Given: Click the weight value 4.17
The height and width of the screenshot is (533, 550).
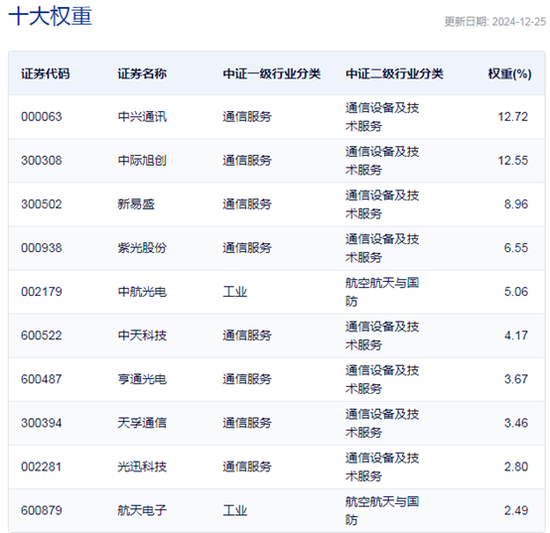Looking at the screenshot, I should 516,336.
